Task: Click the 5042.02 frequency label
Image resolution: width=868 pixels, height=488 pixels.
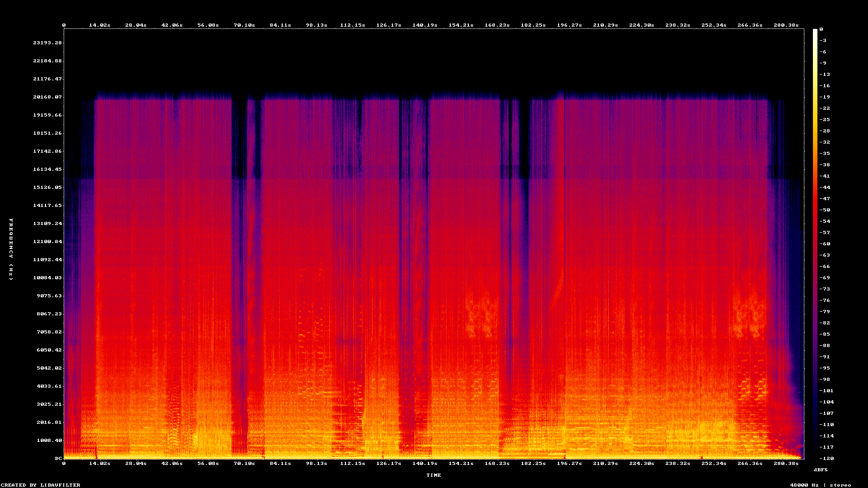Action: 49,368
